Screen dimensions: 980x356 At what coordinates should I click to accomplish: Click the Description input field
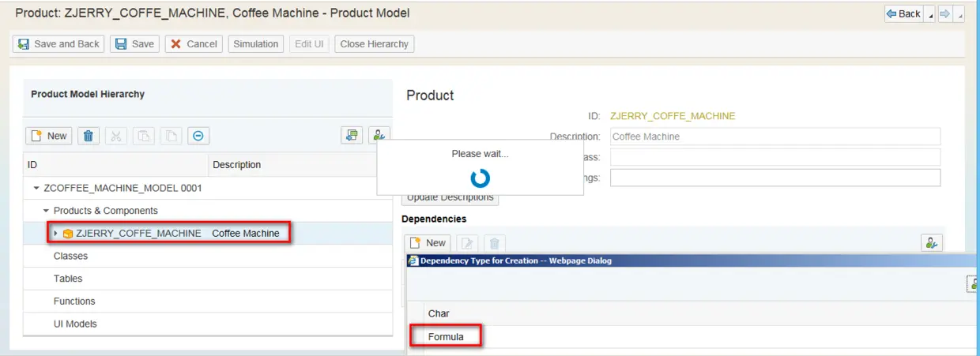775,137
